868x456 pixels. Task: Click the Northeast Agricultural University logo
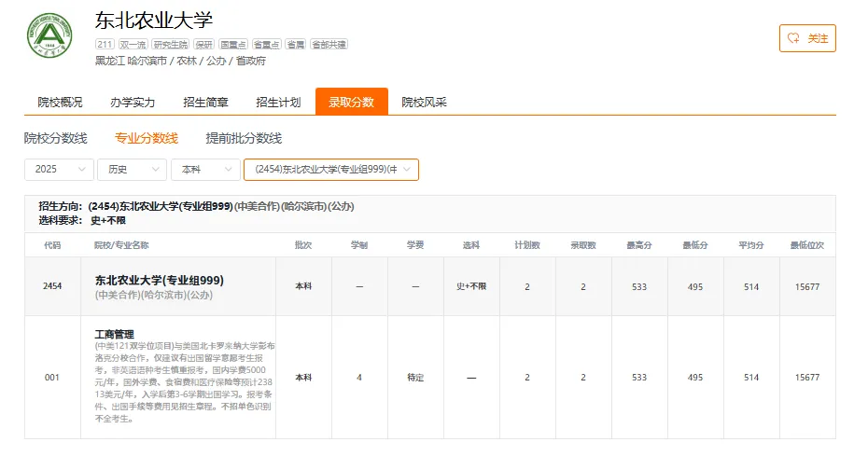pos(49,35)
